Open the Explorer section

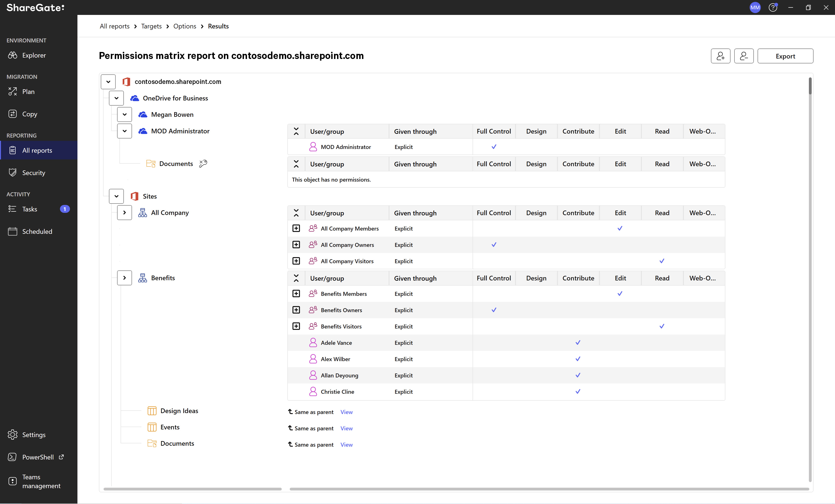point(34,55)
